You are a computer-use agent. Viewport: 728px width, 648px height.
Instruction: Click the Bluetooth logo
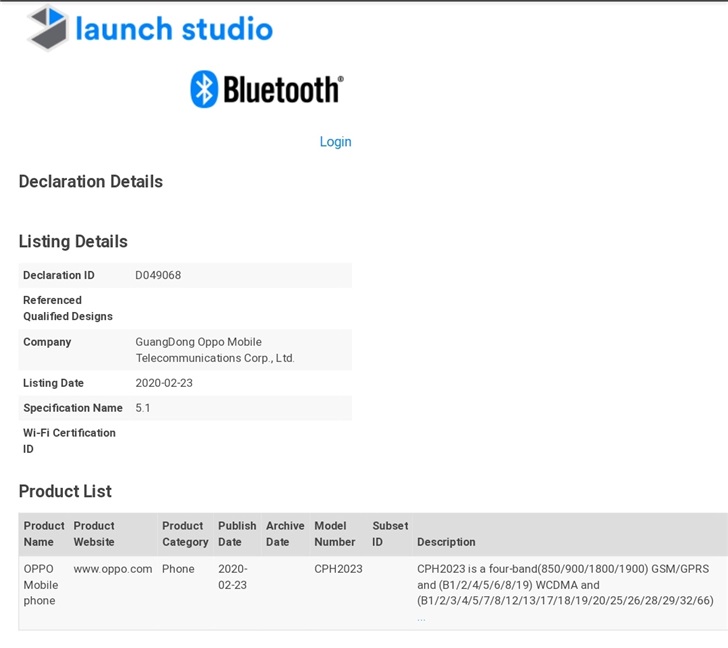coord(267,89)
